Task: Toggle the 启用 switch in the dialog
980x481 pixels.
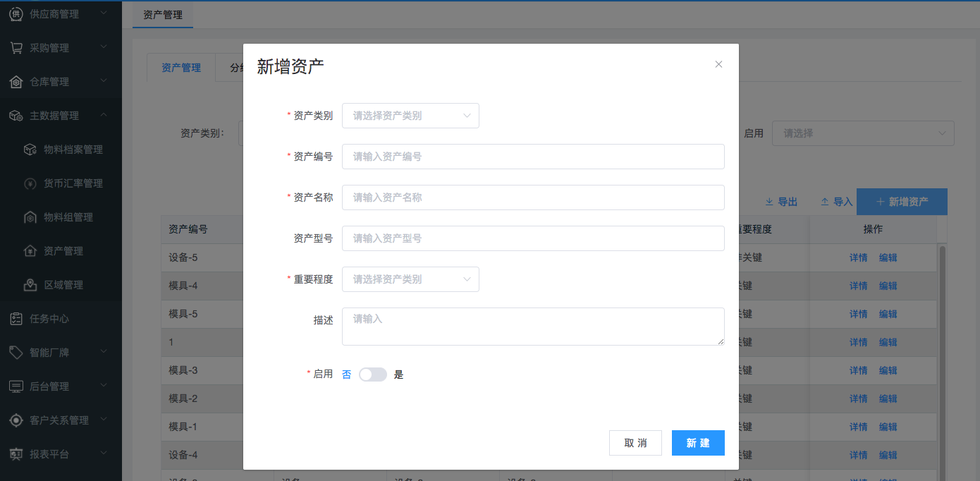Action: pyautogui.click(x=372, y=375)
